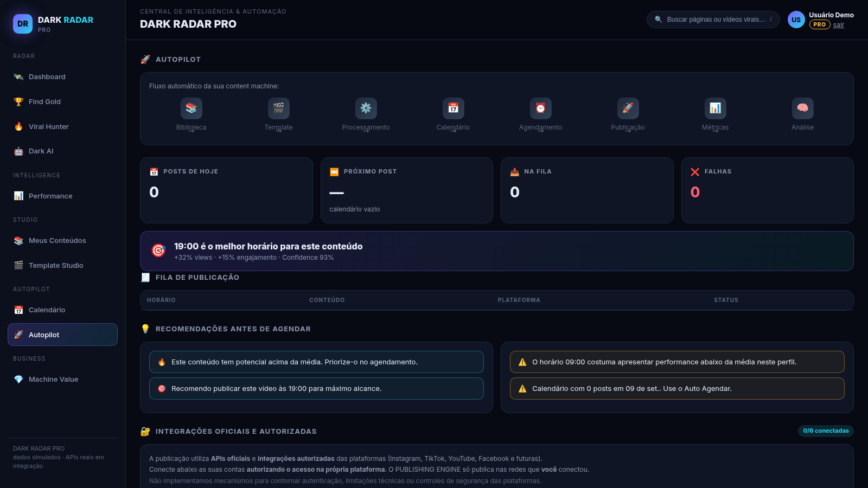Open the Performance page
This screenshot has height=488, width=868.
coord(63,196)
